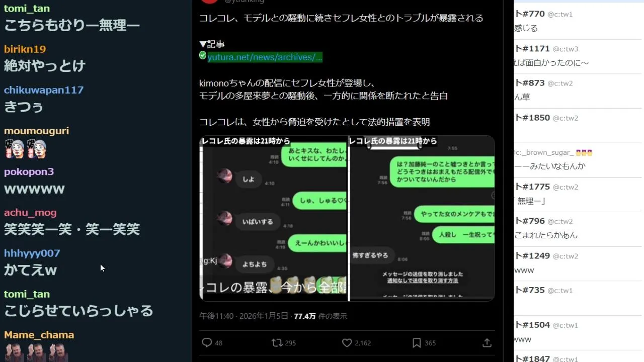
Task: Select comment #1775 saying 無理ー
Action: (578, 194)
